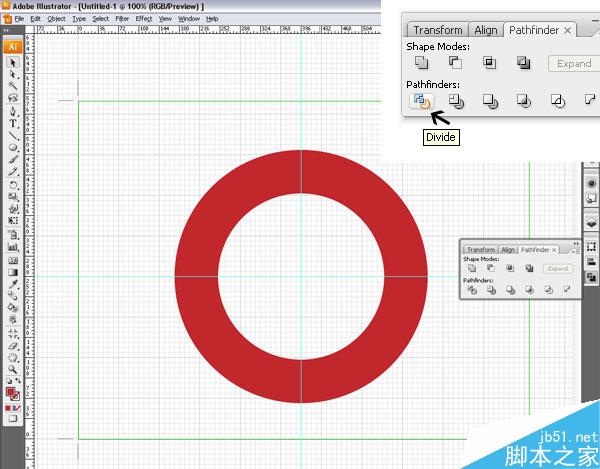Switch to Transform tab in small floating panel
The image size is (600, 469).
pyautogui.click(x=481, y=250)
